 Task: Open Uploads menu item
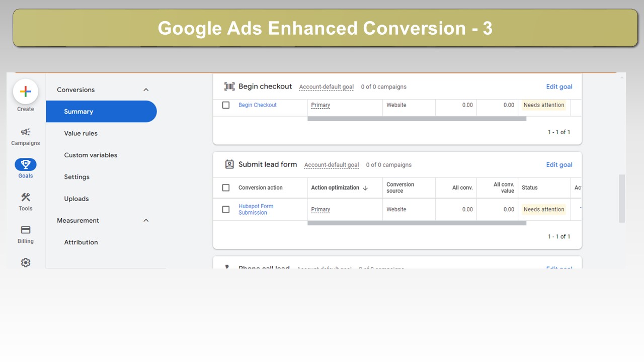coord(76,199)
